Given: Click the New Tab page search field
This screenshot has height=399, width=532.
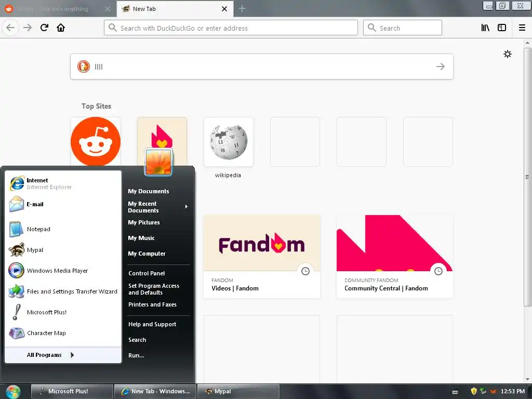Looking at the screenshot, I should 262,66.
